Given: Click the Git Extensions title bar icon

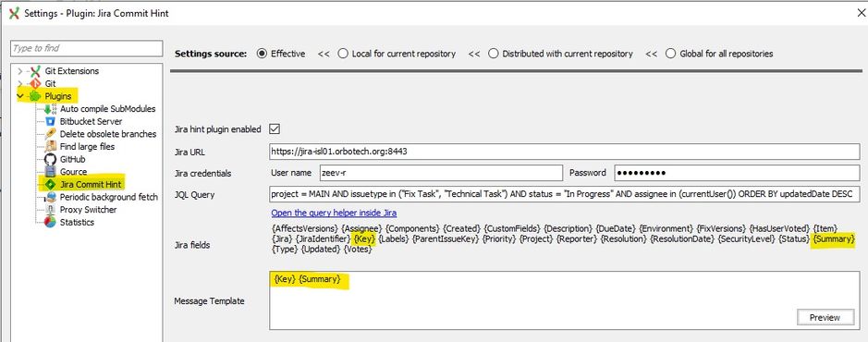Looking at the screenshot, I should (14, 13).
